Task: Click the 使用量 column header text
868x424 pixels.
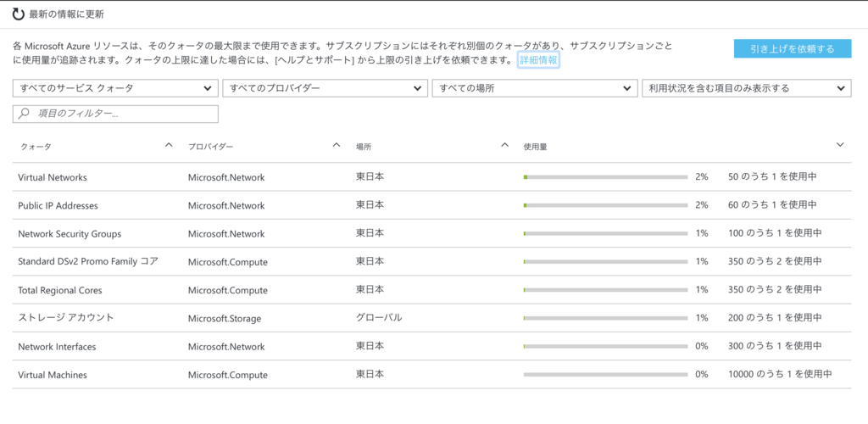Action: (x=536, y=148)
